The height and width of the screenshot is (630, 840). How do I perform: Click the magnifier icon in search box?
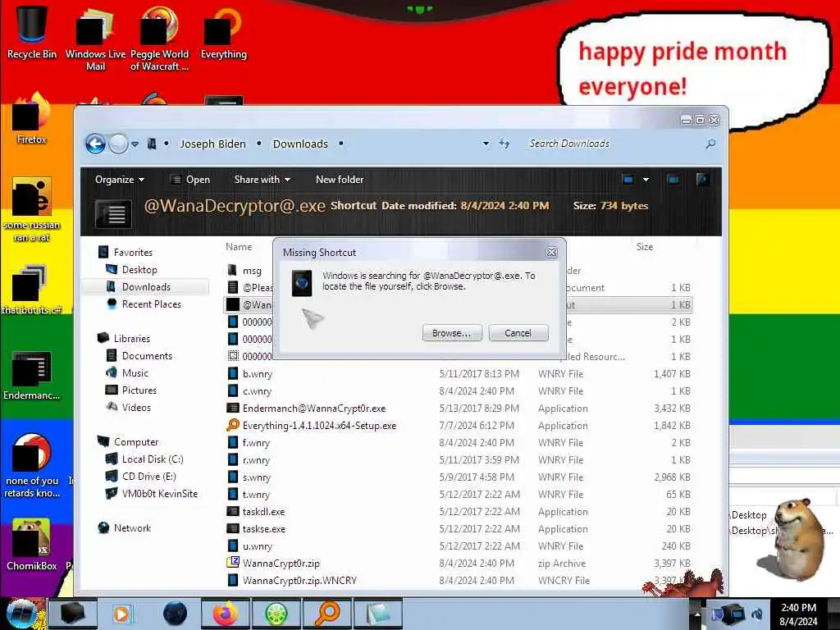711,144
